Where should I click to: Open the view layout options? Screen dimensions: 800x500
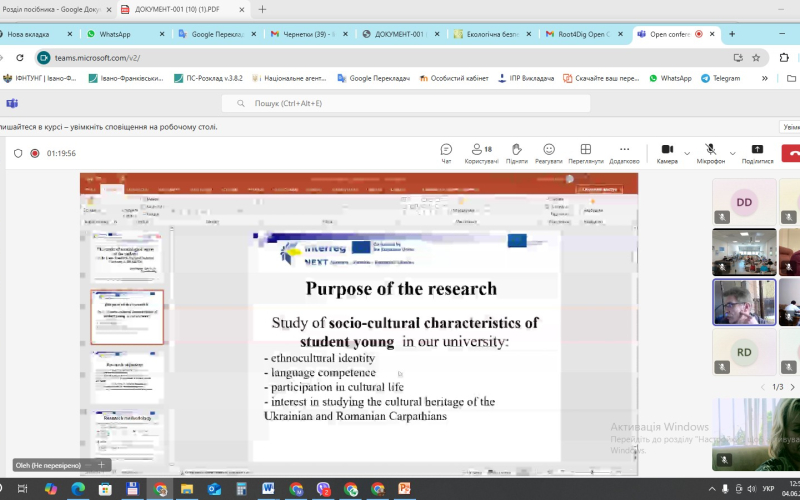(x=585, y=154)
